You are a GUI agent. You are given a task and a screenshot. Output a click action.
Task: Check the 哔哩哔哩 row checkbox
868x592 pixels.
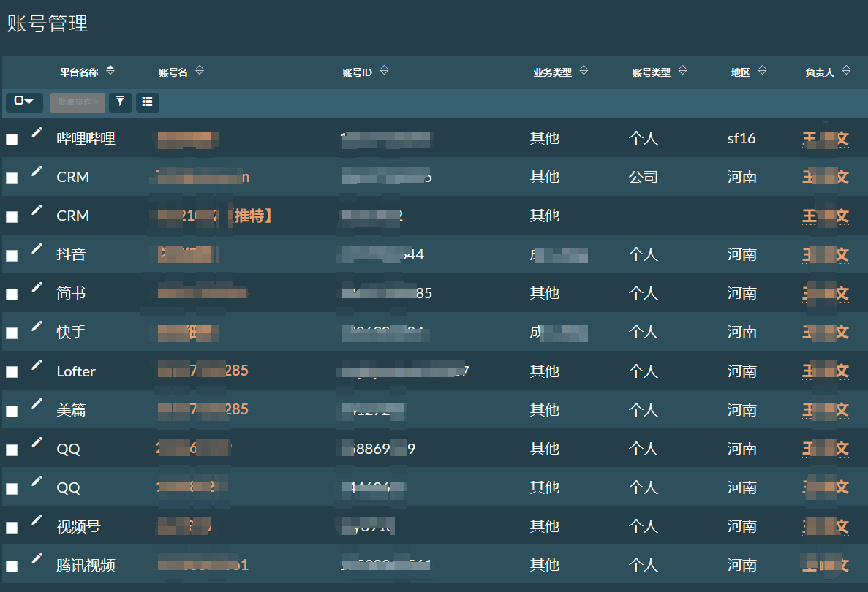coord(12,139)
